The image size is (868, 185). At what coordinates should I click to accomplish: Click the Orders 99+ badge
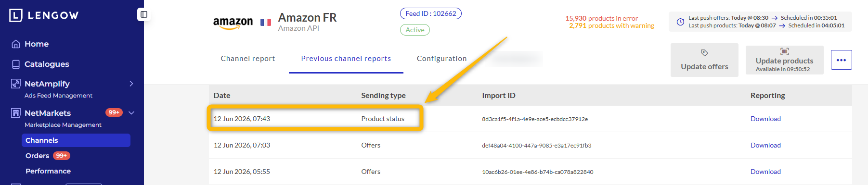click(x=62, y=156)
